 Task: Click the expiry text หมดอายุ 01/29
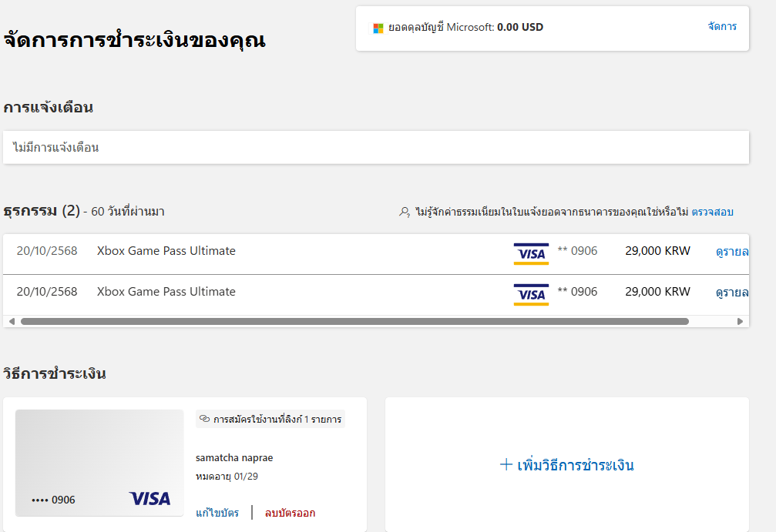click(227, 477)
